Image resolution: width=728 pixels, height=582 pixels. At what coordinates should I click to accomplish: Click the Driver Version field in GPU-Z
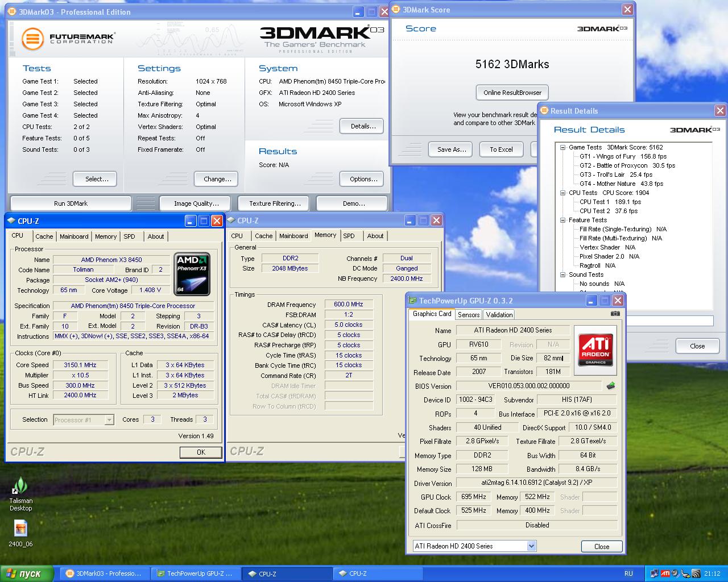pos(537,483)
